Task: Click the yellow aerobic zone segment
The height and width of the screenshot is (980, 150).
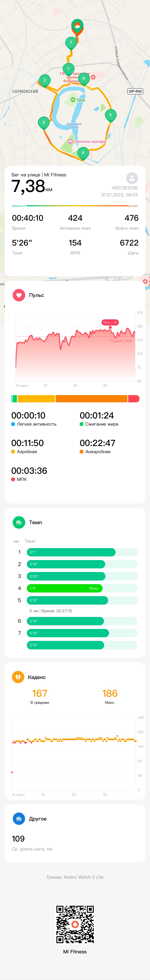Action: pos(36,399)
